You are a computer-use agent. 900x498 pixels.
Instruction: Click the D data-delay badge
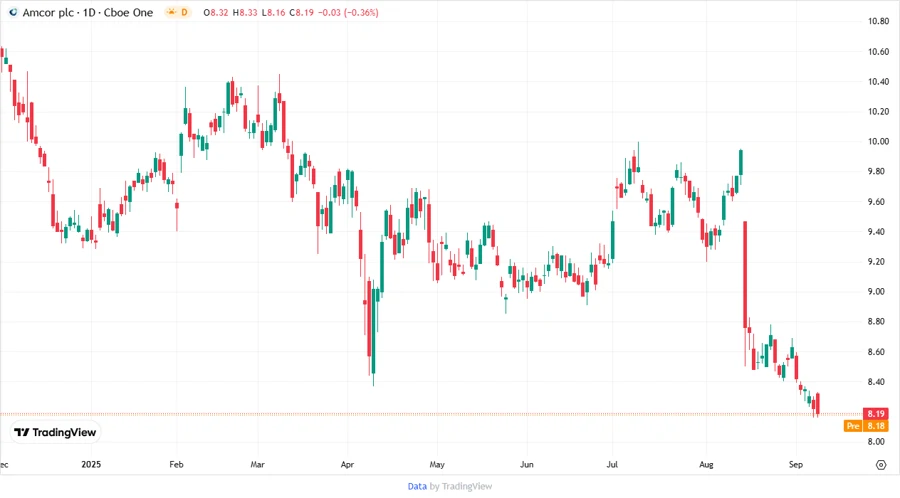[x=184, y=12]
